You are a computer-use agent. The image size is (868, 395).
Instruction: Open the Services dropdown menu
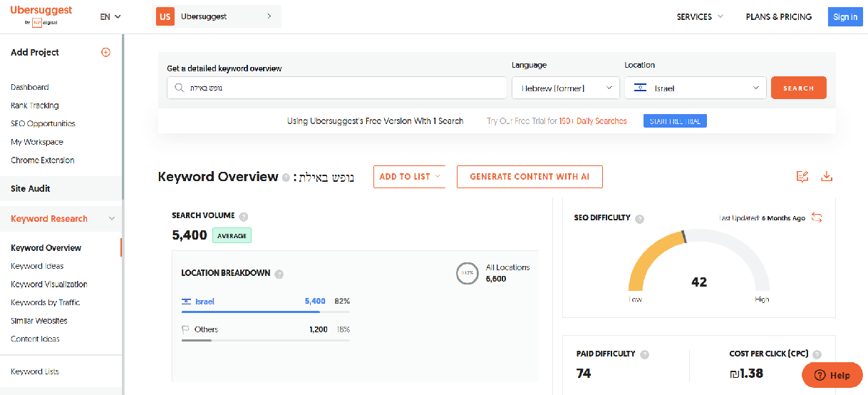click(700, 16)
